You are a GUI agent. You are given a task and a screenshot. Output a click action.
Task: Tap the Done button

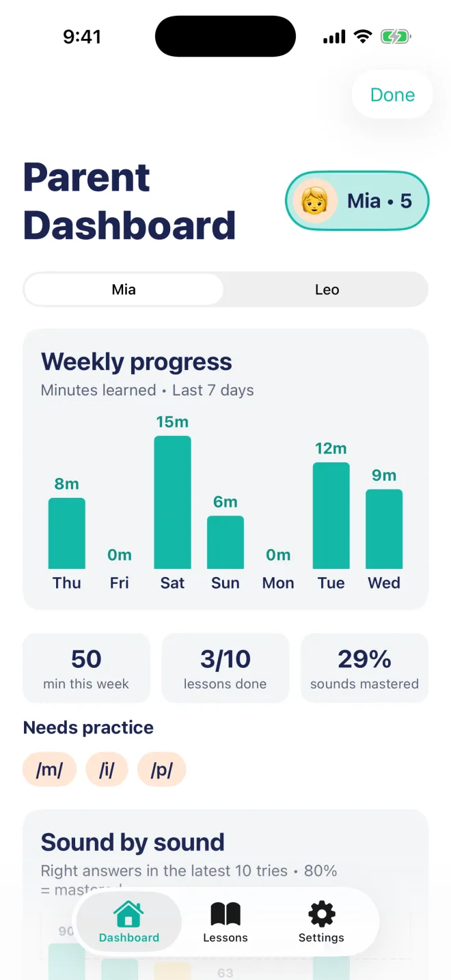[x=392, y=95]
